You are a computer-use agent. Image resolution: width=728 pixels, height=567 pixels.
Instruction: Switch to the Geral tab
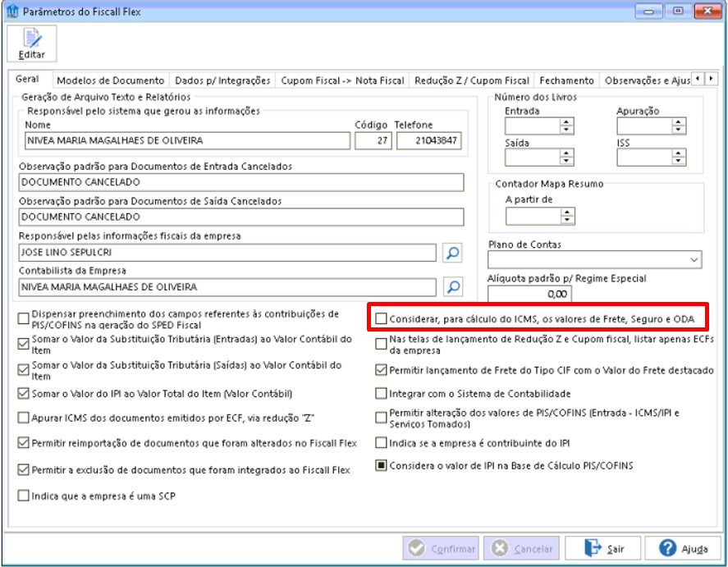click(x=27, y=79)
